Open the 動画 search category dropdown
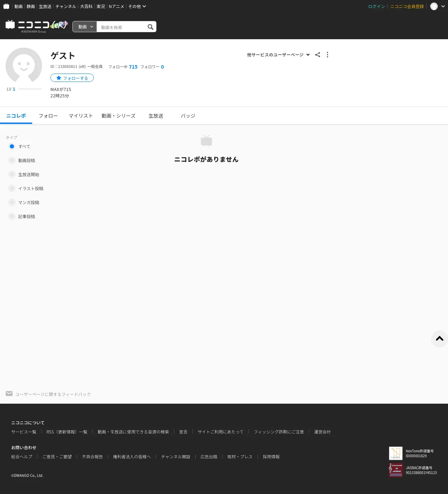Image resolution: width=448 pixels, height=494 pixels. click(85, 27)
